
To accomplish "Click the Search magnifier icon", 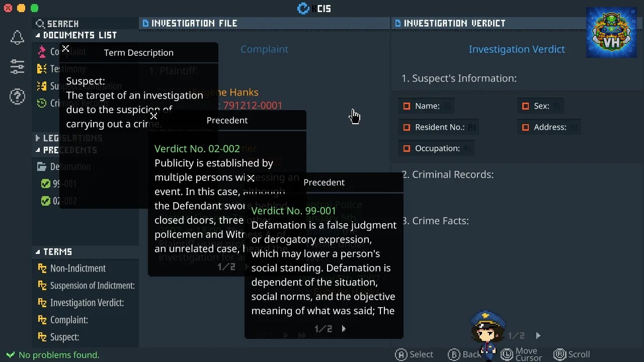I will (x=40, y=24).
